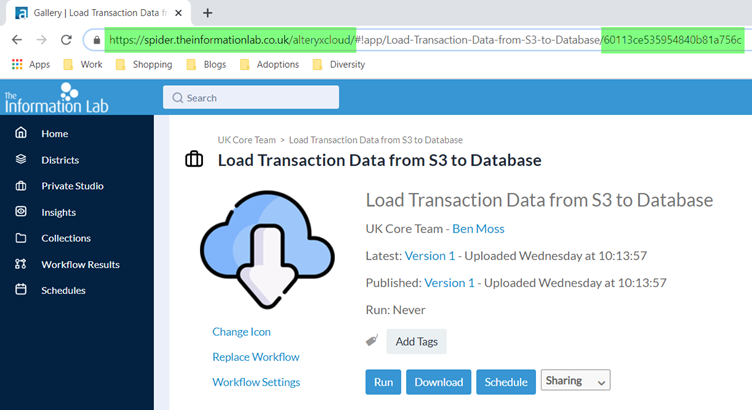Open the Shopping bookmarks folder
Screen dimensions: 752x410
click(144, 64)
